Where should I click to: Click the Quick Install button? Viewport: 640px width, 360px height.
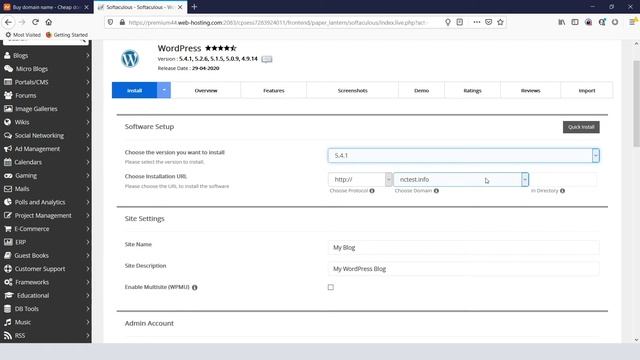tap(581, 127)
